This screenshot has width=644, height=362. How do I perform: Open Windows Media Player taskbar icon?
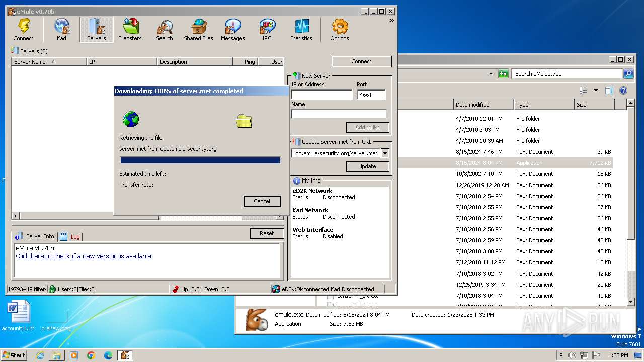coord(74,355)
